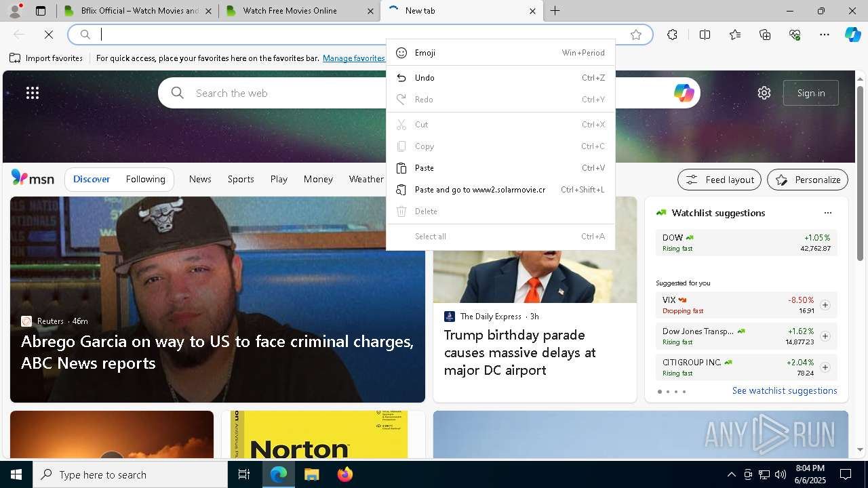Viewport: 868px width, 488px height.
Task: Open Settings and more menu
Action: click(x=825, y=35)
